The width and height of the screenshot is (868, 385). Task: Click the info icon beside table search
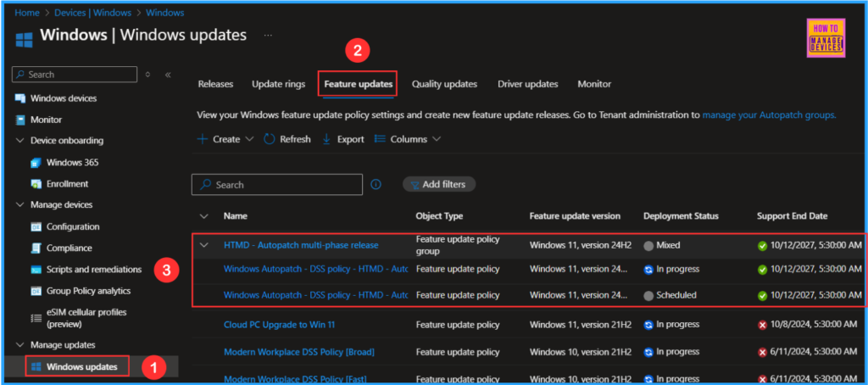coord(376,185)
